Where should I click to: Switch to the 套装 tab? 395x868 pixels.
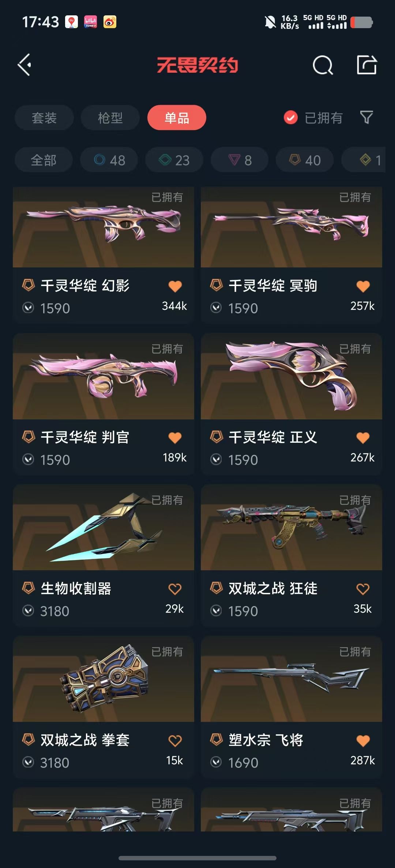point(44,118)
